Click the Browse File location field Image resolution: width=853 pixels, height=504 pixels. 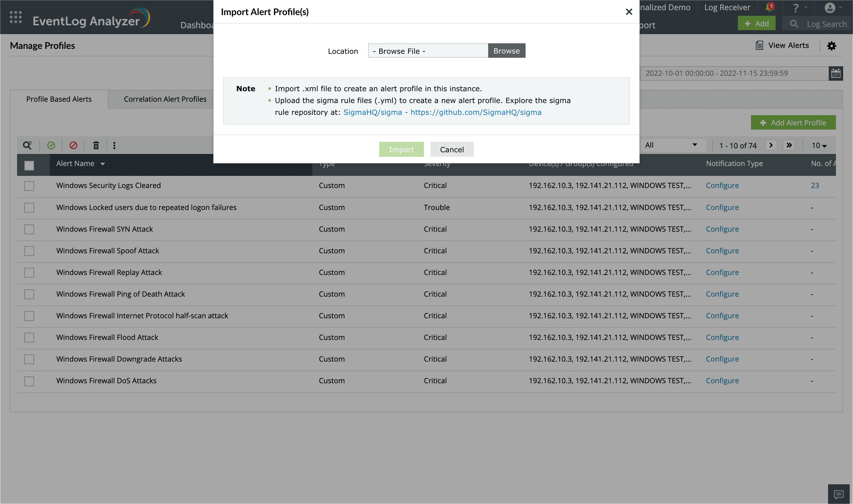pos(428,51)
